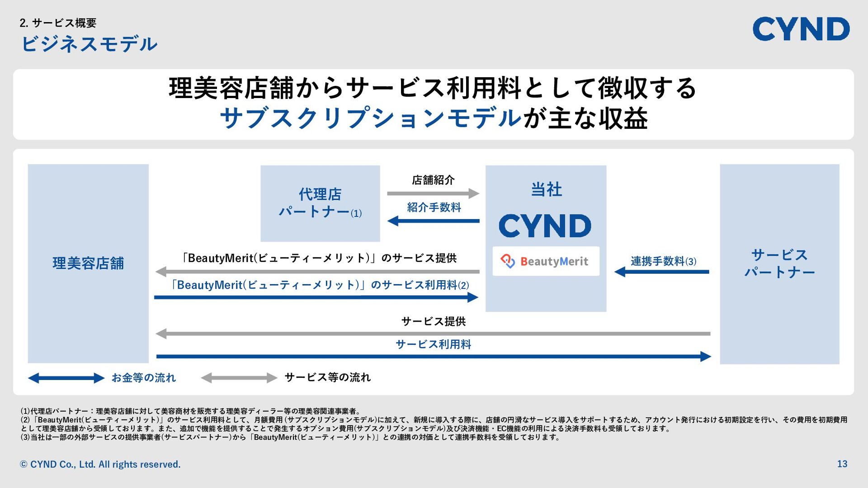Select the 理美容店舗 box

(88, 263)
